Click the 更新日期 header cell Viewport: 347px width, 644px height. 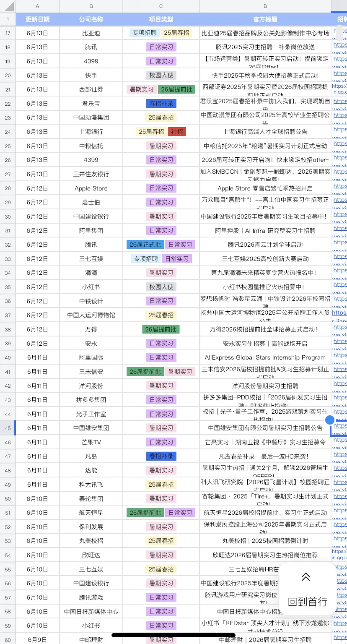(x=38, y=19)
